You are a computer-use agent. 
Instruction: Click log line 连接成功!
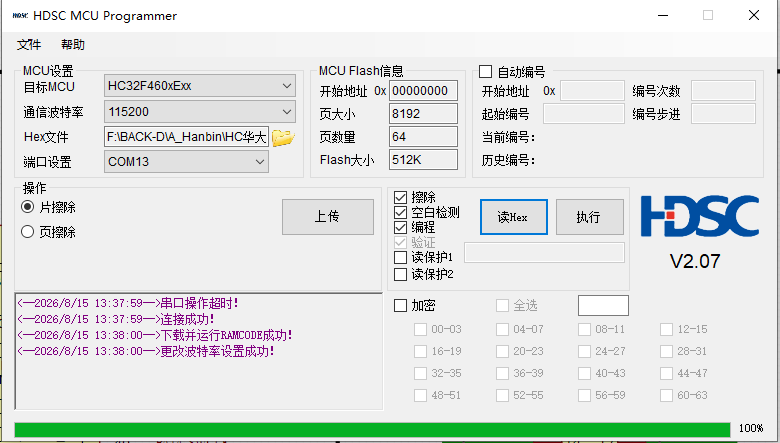click(x=116, y=319)
